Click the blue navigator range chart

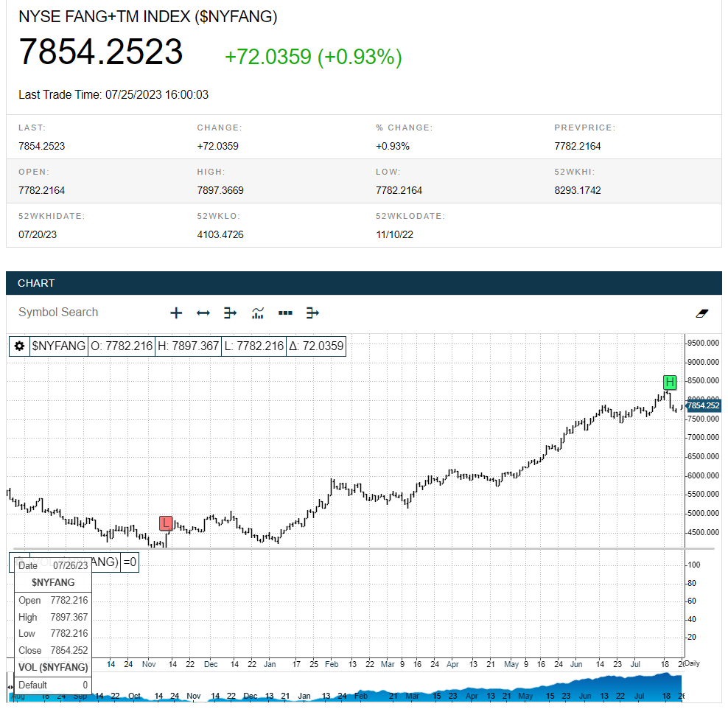coord(346,687)
